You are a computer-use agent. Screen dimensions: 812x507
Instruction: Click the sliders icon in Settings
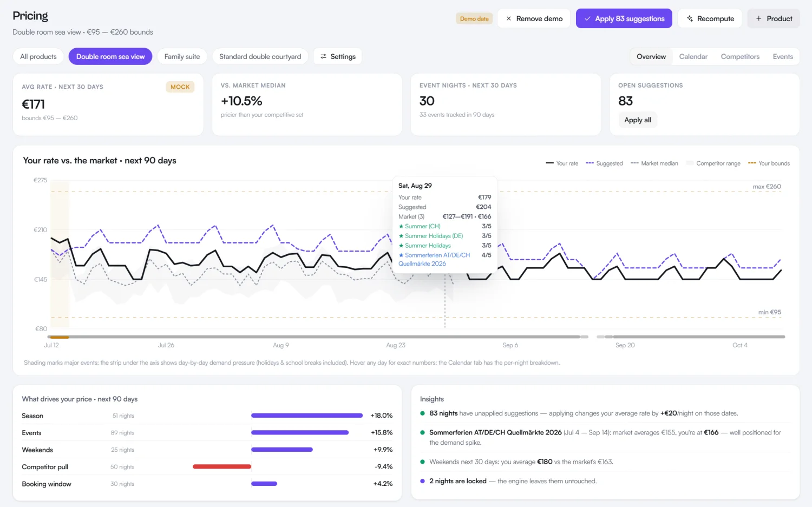(x=324, y=56)
